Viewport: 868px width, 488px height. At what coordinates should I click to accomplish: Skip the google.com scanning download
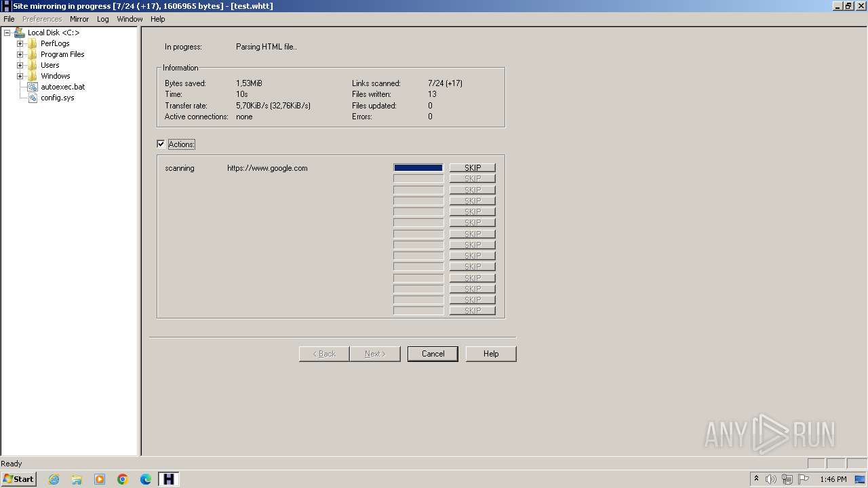pos(473,168)
